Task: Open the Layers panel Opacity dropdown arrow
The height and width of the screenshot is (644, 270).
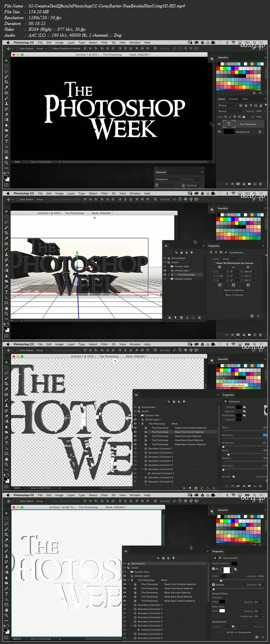Action: 265,111
